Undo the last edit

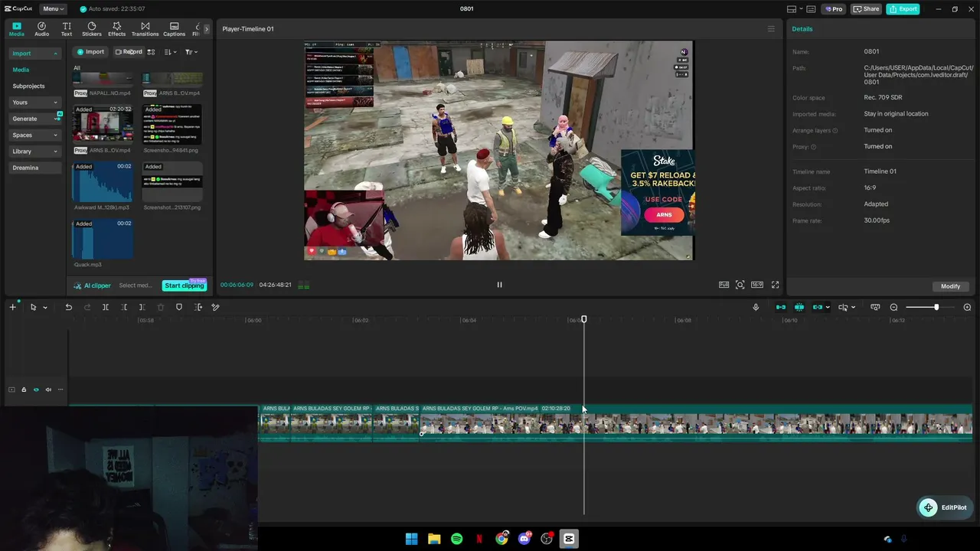68,307
